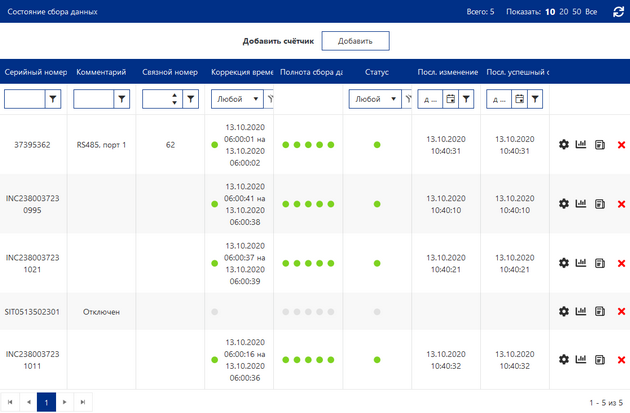Focus the Серийный номер filter field
Viewport: 630px width, 413px height.
[x=25, y=99]
